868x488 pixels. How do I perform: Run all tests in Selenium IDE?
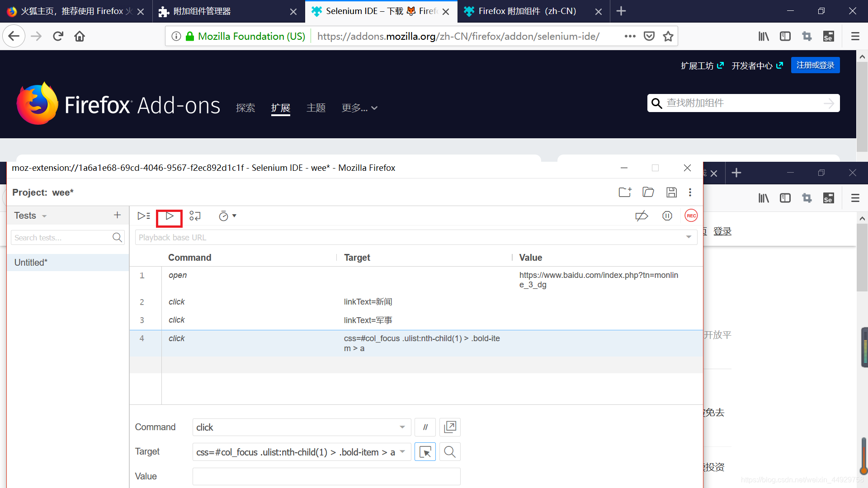[144, 216]
